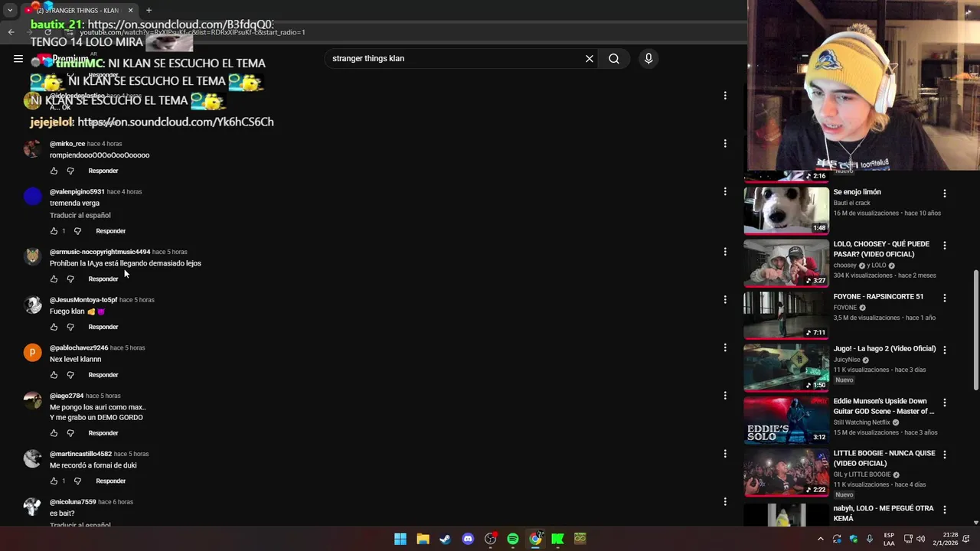
Task: Reply to the 'tremenda verga' comment
Action: pyautogui.click(x=110, y=231)
